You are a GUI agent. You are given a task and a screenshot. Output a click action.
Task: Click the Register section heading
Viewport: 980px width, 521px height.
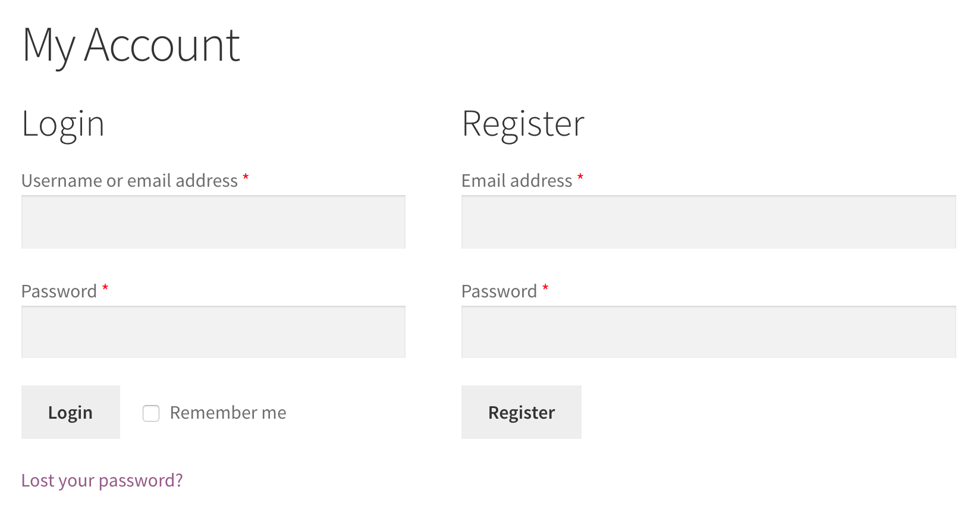(523, 124)
